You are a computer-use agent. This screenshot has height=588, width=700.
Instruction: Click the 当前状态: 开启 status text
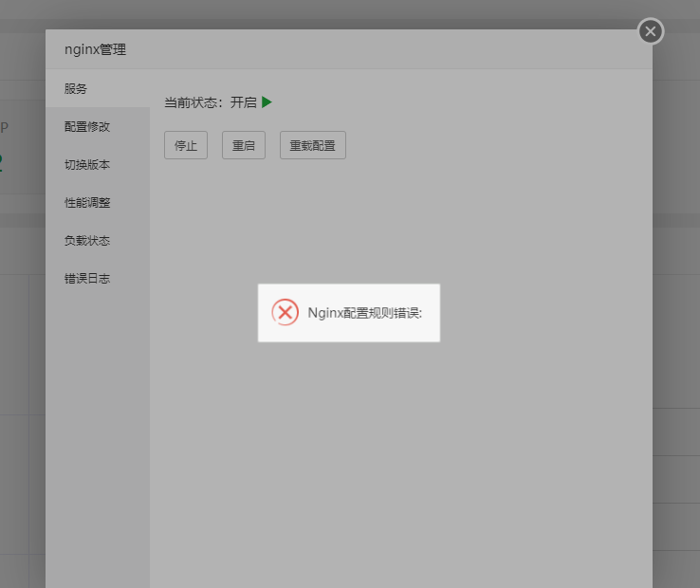tap(211, 102)
